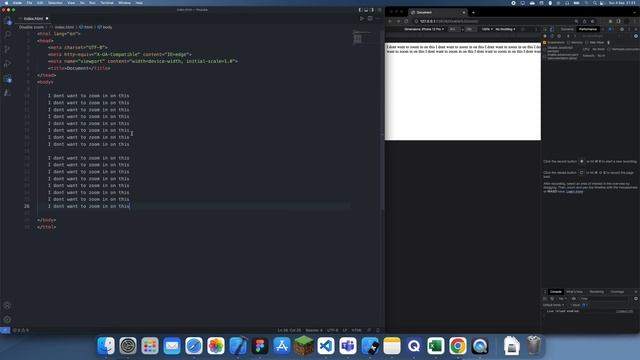Viewport: 640px width, 360px height.
Task: Open the top context dropdown in console
Action: [563, 298]
